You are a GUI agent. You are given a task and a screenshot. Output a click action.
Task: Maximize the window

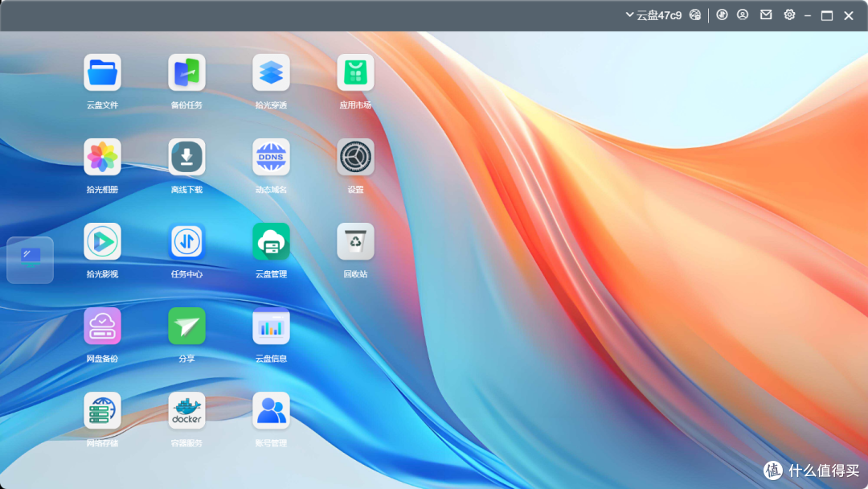(x=827, y=15)
